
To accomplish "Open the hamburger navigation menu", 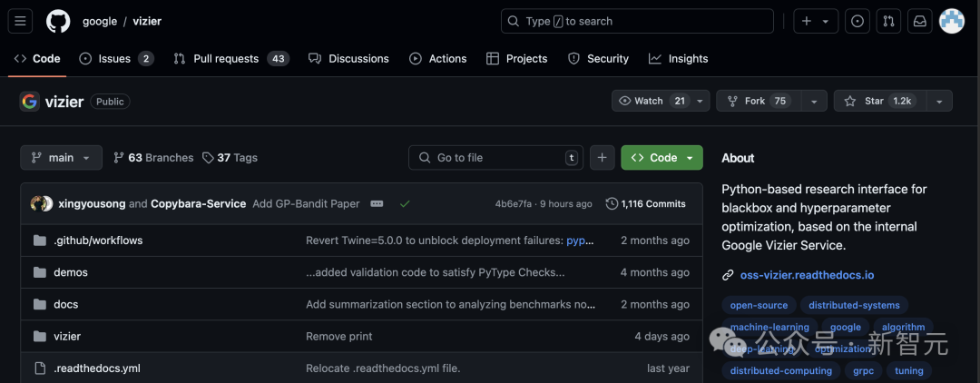I will pyautogui.click(x=21, y=21).
